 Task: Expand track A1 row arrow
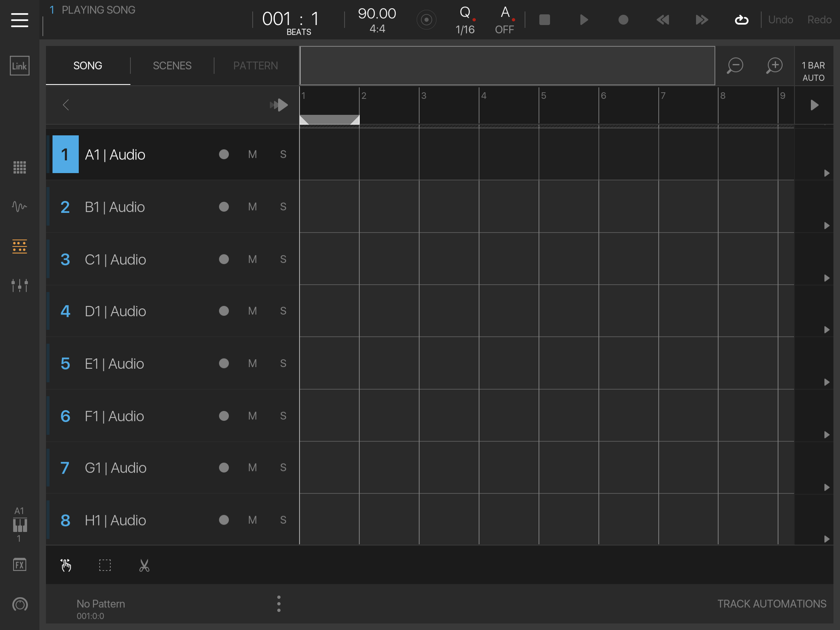coord(827,173)
